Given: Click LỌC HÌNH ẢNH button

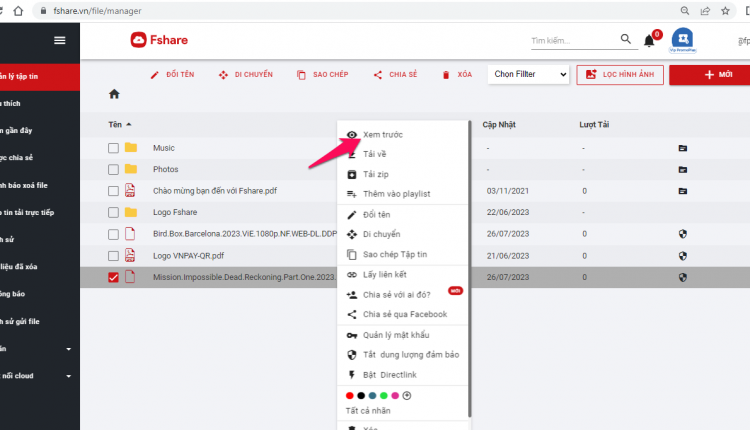Looking at the screenshot, I should (620, 75).
